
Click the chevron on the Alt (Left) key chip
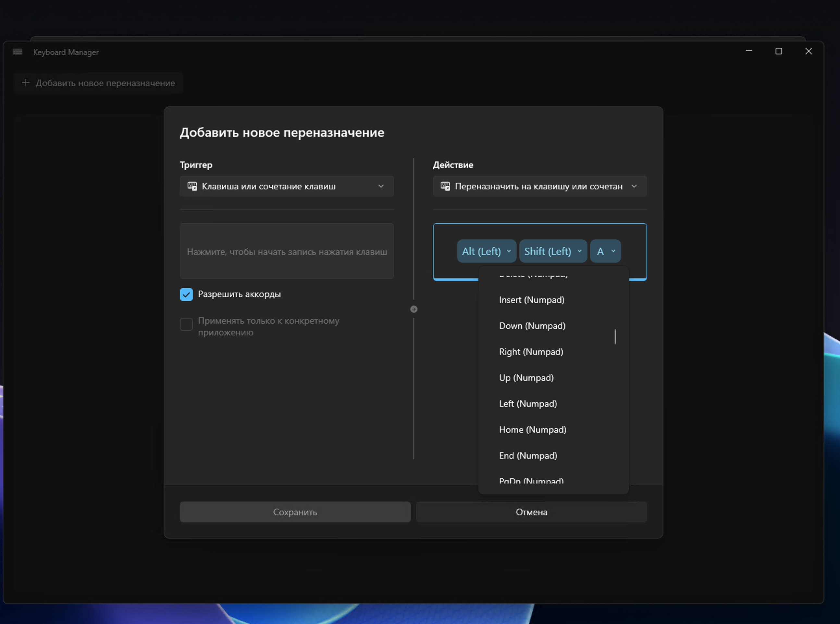509,251
